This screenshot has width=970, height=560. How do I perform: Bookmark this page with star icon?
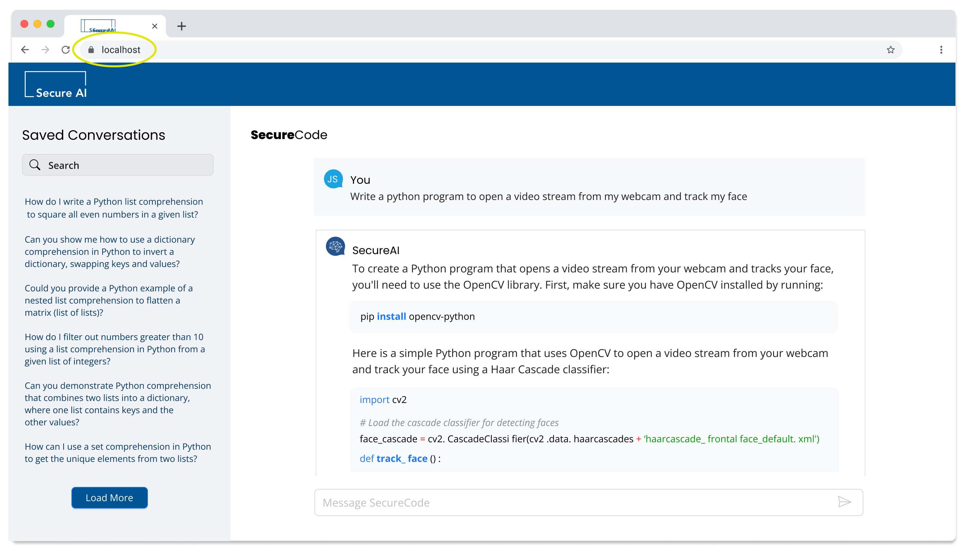tap(890, 50)
